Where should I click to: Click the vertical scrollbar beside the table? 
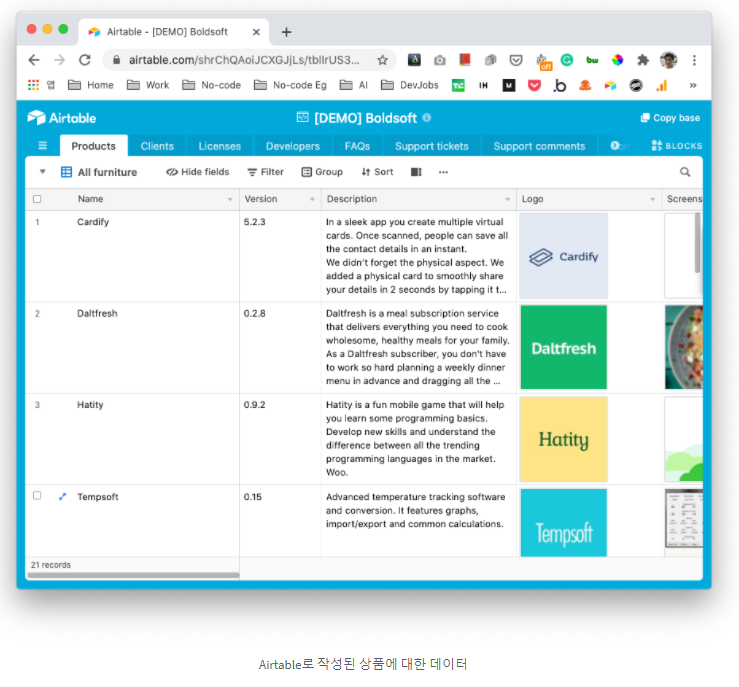coord(698,242)
